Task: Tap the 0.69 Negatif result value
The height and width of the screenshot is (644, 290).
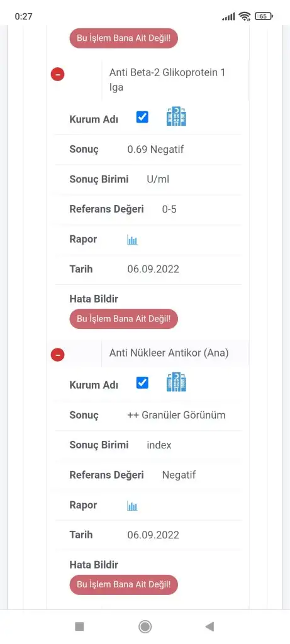Action: click(155, 150)
